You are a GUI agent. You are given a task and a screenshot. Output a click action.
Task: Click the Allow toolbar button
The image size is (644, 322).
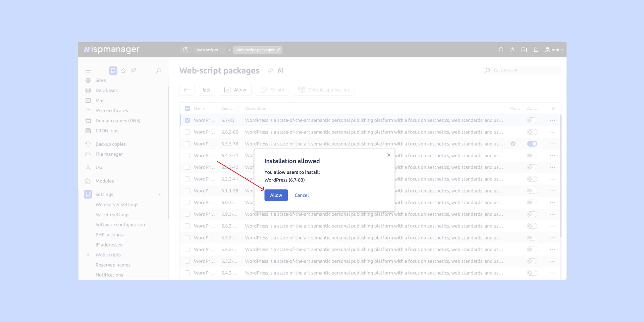pos(235,90)
